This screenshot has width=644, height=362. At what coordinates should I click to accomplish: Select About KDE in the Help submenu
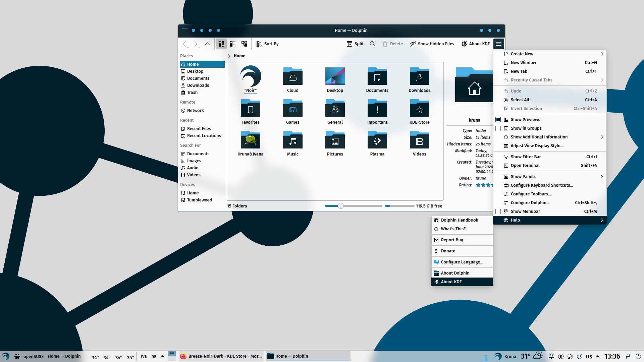(462, 282)
